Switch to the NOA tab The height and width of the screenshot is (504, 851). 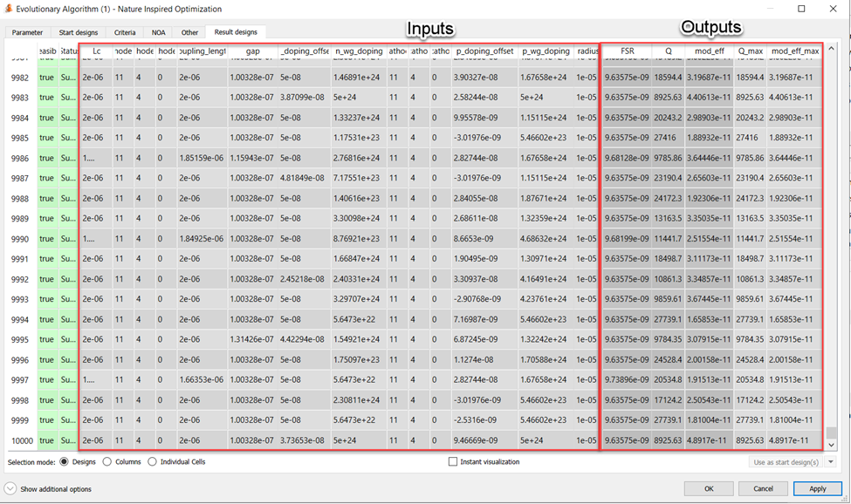point(159,32)
